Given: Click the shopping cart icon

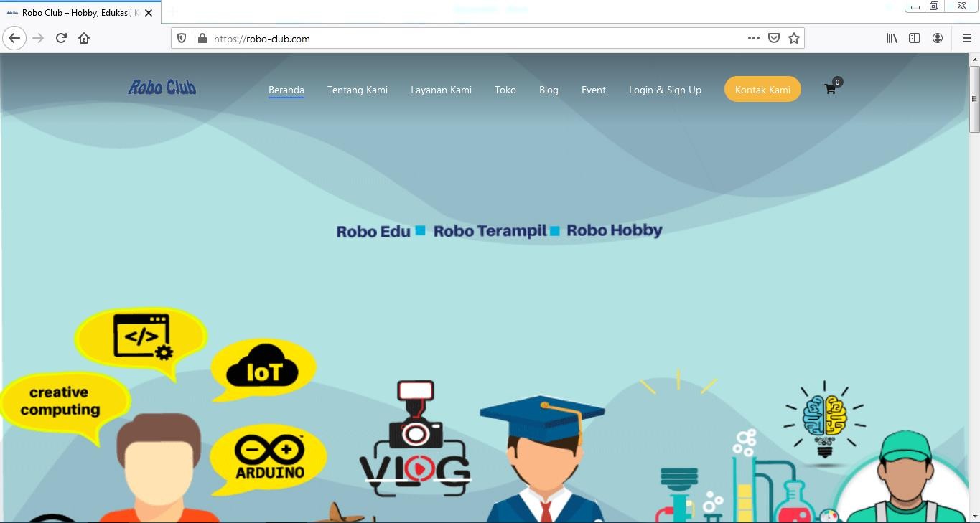Looking at the screenshot, I should 831,90.
